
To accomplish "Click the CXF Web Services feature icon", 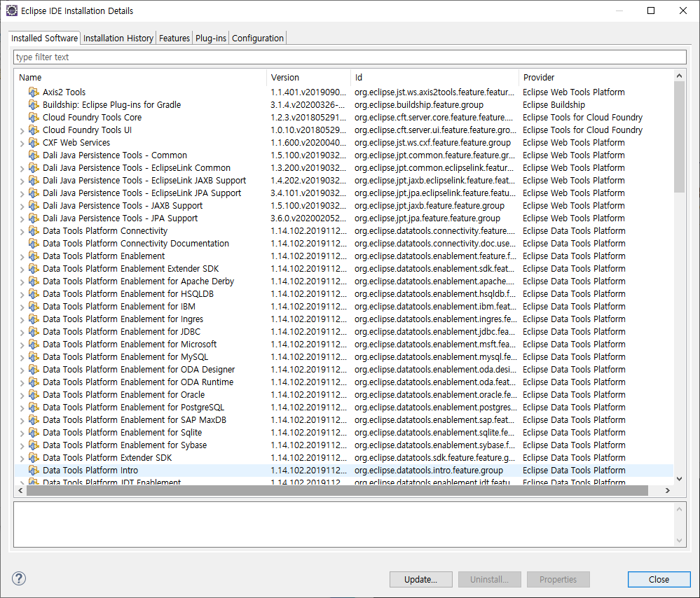I will pos(34,143).
